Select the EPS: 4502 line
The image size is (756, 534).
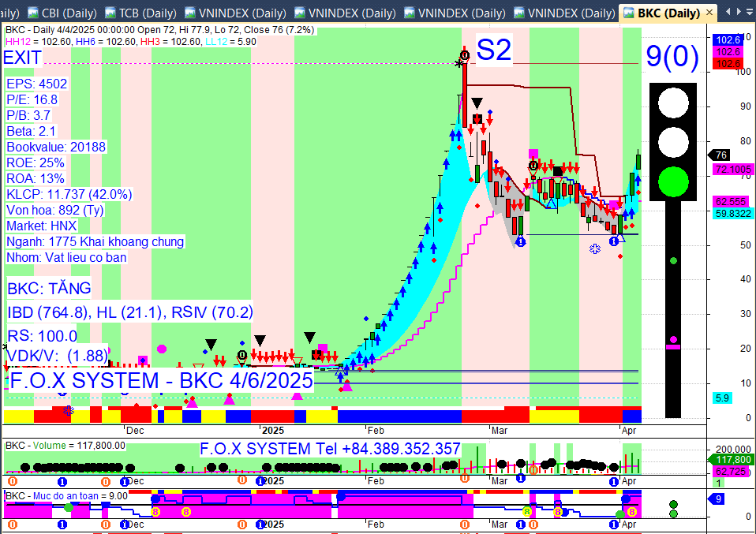(x=36, y=84)
